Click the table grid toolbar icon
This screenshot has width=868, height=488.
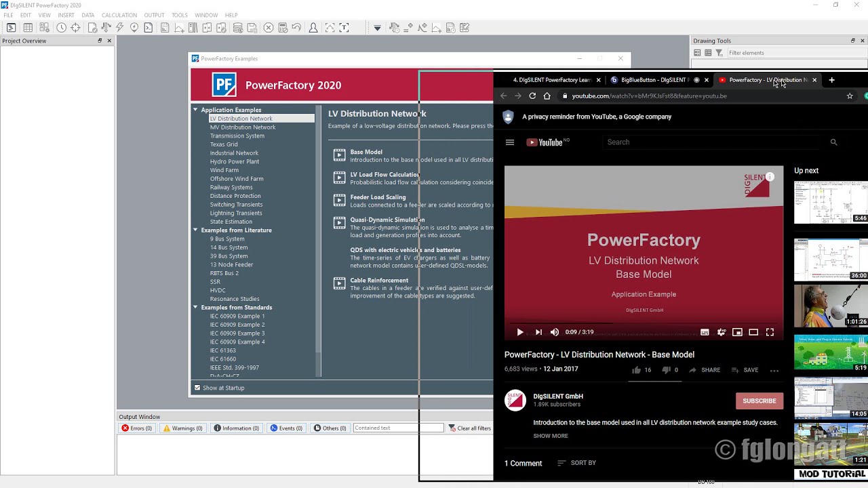28,28
